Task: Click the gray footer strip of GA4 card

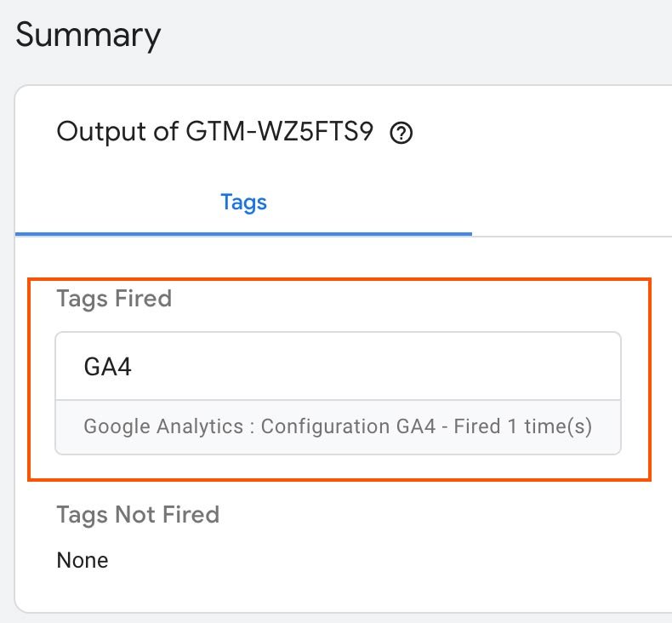Action: pyautogui.click(x=339, y=427)
